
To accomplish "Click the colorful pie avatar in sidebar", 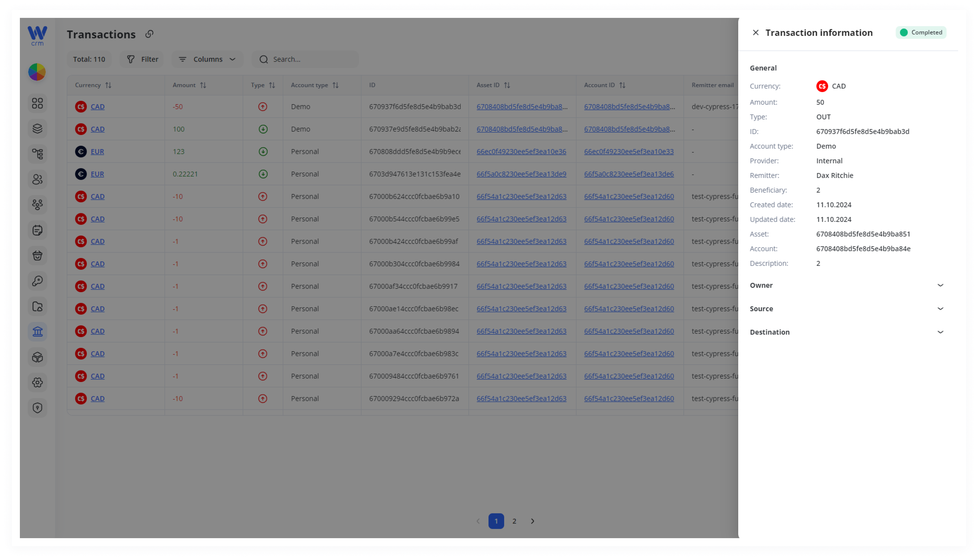I will [37, 72].
